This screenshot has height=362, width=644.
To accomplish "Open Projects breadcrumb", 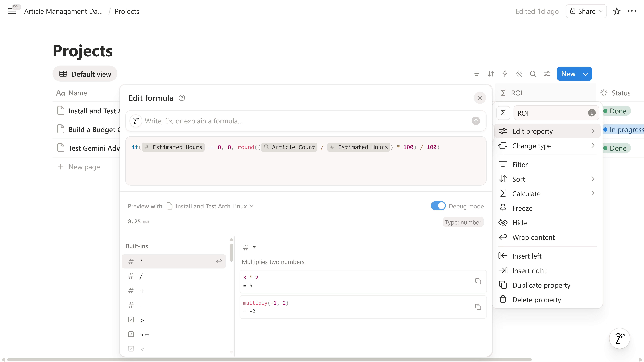I will [x=127, y=11].
